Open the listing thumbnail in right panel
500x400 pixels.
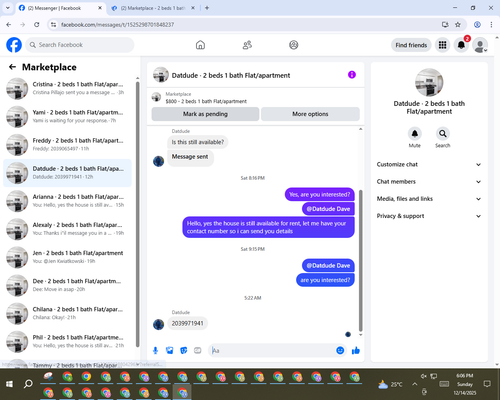(429, 82)
